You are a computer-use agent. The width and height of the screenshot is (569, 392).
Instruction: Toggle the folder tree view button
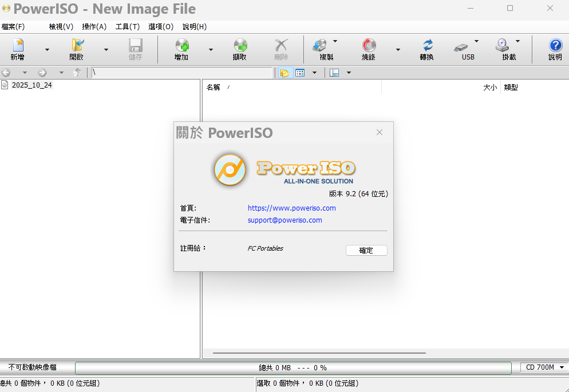coord(284,73)
